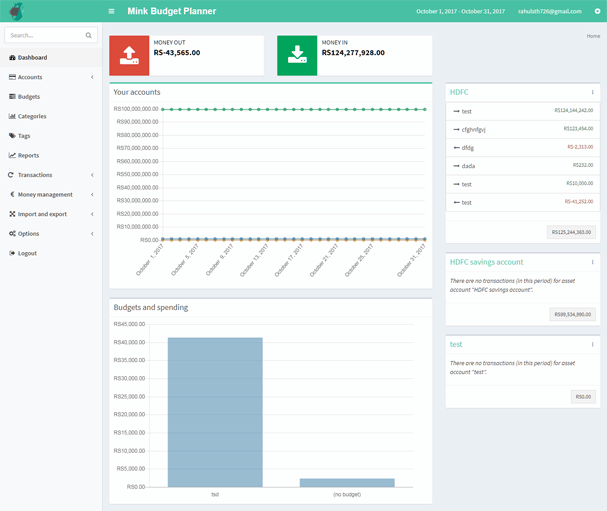The image size is (607, 511).
Task: Click the Budgets and spending heading
Action: pyautogui.click(x=151, y=307)
